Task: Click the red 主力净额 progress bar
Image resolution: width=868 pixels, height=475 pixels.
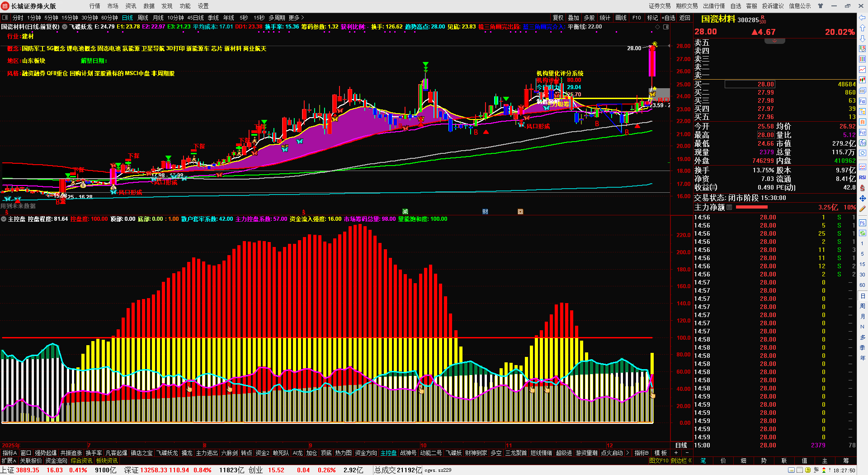Action: click(x=752, y=207)
